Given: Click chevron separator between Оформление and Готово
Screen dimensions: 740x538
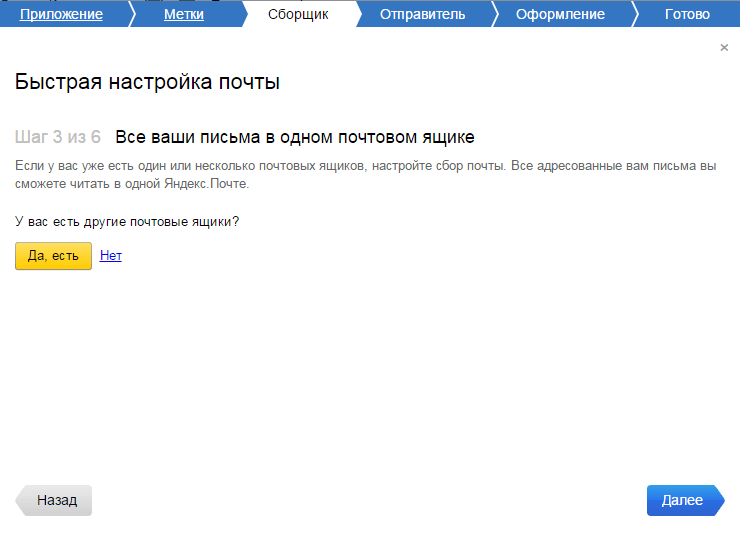Looking at the screenshot, I should [634, 14].
